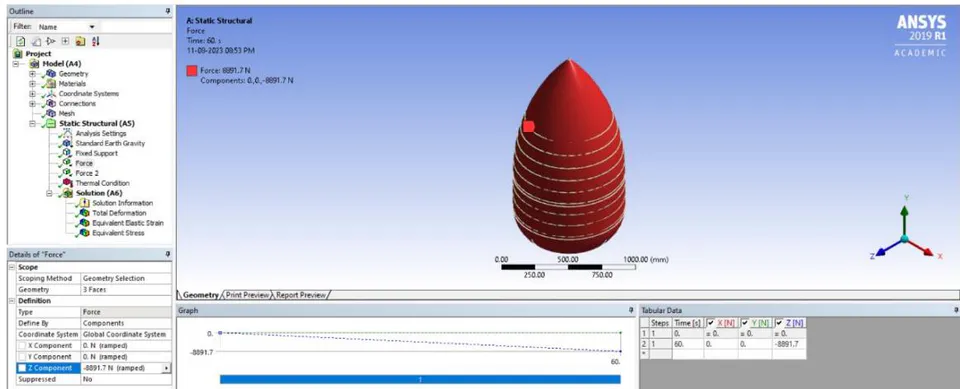The image size is (960, 389).
Task: Click the Solution Information icon
Action: coord(84,203)
